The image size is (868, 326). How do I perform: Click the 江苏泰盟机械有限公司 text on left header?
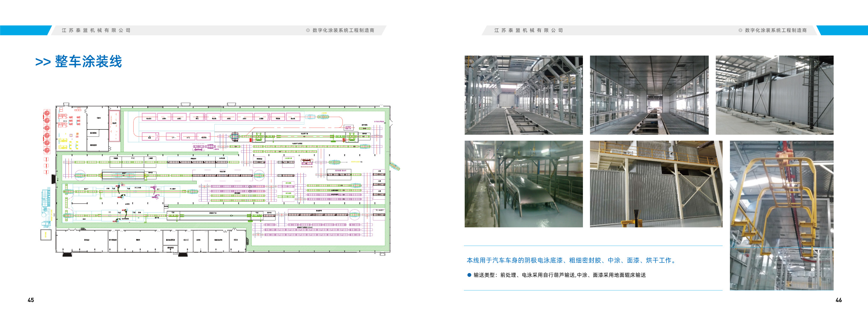[x=96, y=30]
